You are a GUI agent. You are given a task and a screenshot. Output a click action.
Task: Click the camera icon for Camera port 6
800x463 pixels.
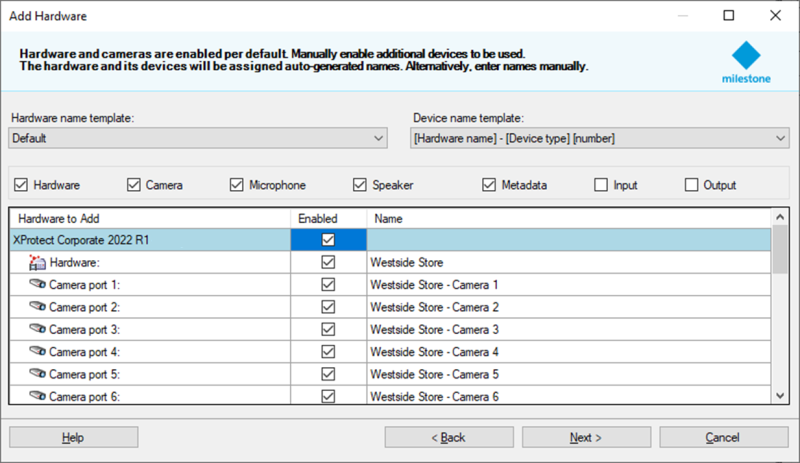coord(38,396)
